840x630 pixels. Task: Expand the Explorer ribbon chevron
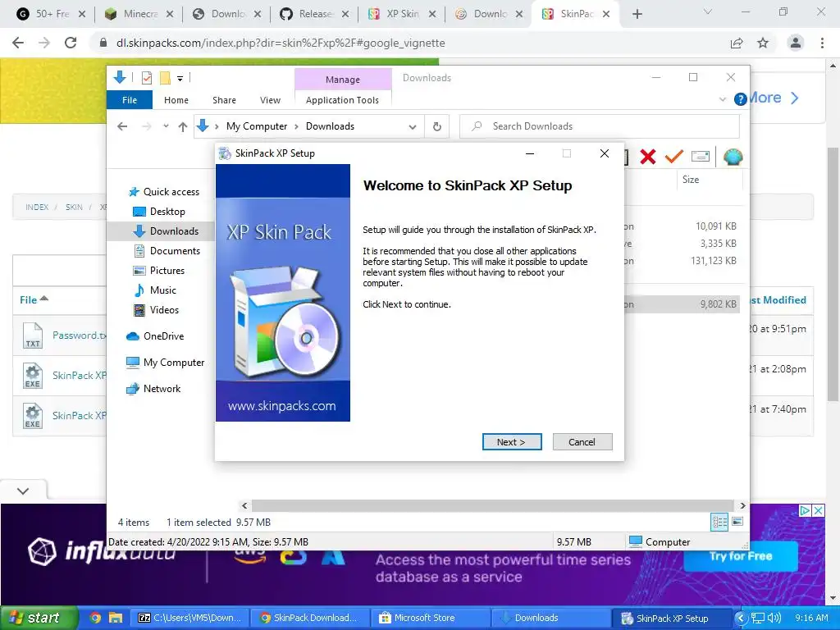point(722,99)
